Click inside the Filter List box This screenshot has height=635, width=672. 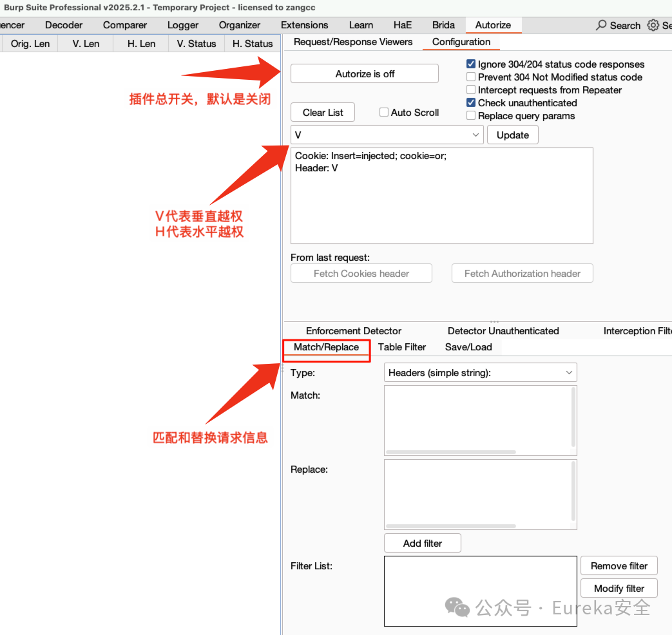pos(481,591)
